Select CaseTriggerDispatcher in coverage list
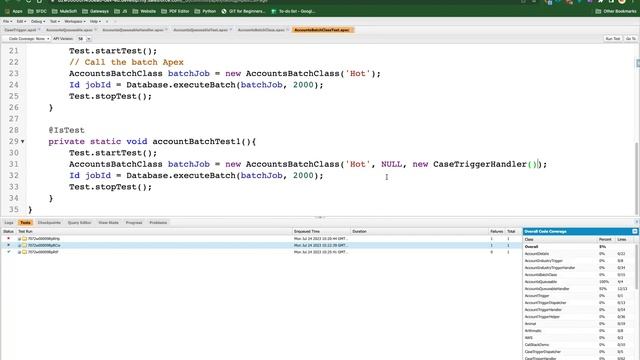The width and height of the screenshot is (640, 360). click(543, 352)
